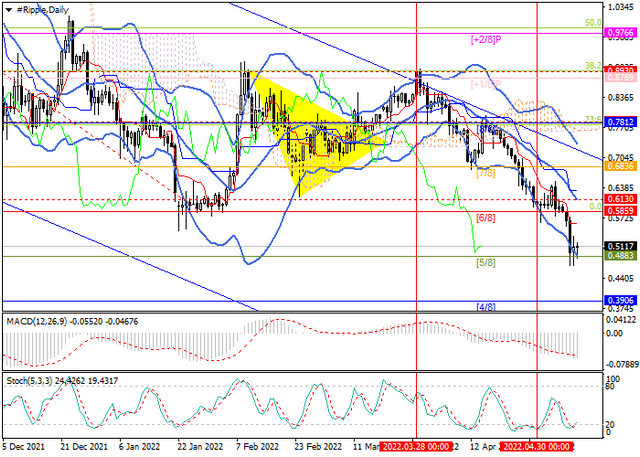Click the [6/8] Murrey level label

pyautogui.click(x=486, y=218)
